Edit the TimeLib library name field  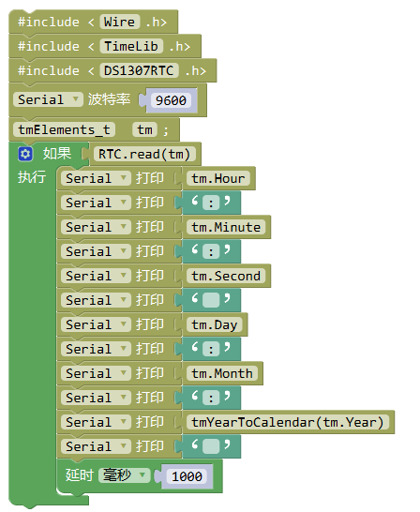click(x=131, y=46)
